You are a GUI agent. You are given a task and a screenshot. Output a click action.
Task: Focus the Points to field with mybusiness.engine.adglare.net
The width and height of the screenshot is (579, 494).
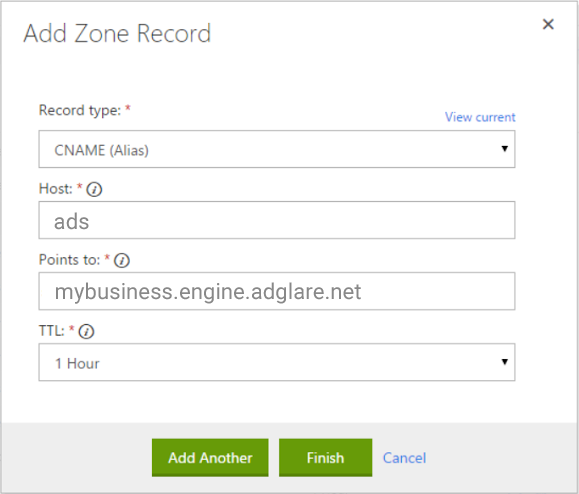coord(277,291)
